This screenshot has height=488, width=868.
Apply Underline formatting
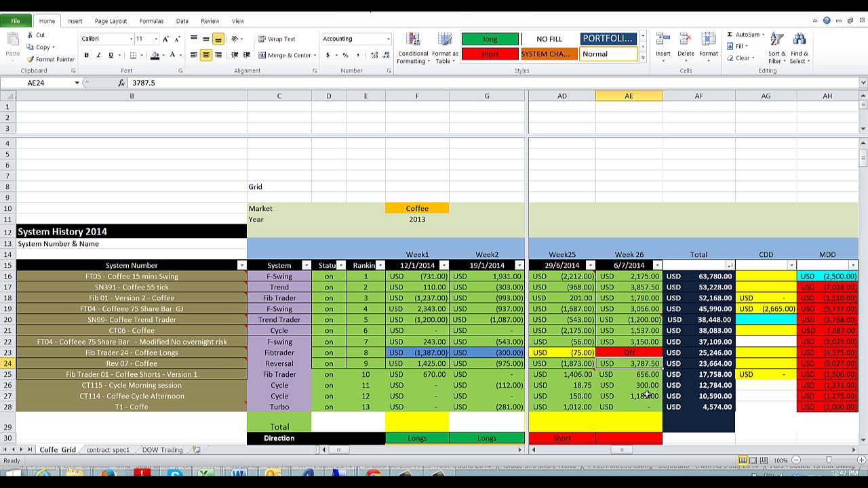[111, 55]
